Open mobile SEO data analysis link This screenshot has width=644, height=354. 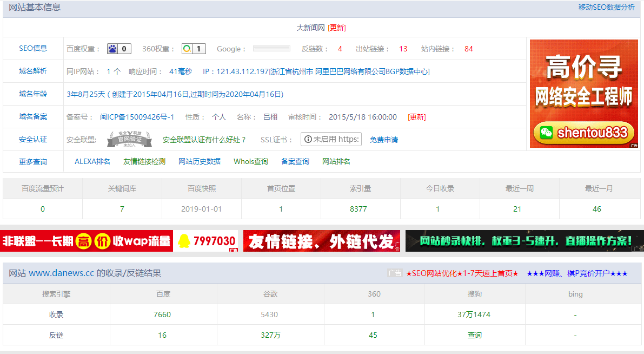pyautogui.click(x=606, y=7)
